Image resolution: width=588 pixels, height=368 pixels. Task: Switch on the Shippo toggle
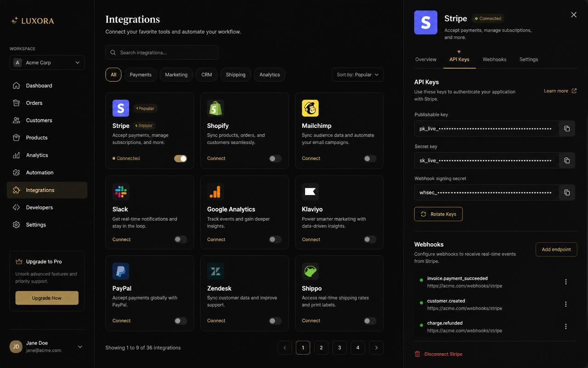pos(370,321)
